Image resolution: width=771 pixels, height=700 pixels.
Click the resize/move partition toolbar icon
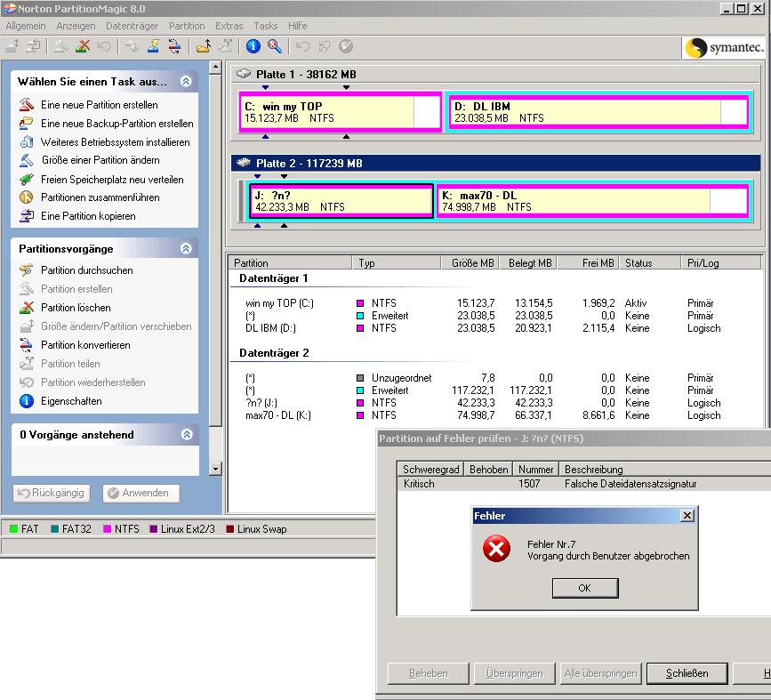12,46
